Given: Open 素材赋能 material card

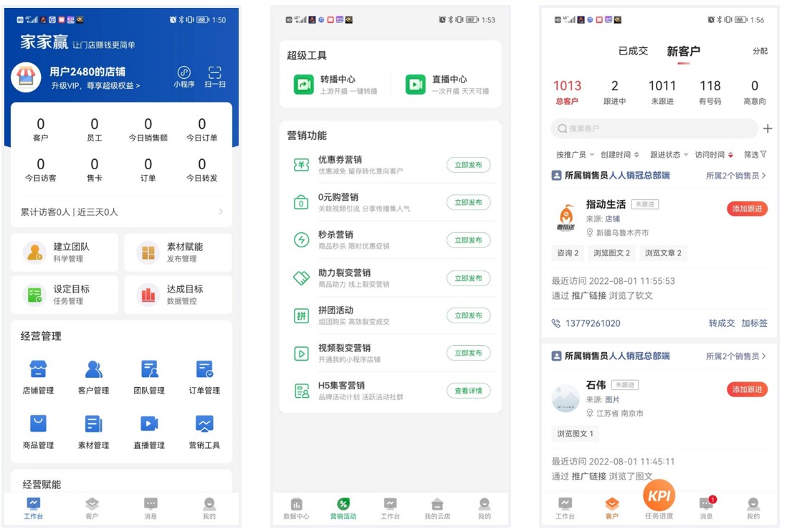Looking at the screenshot, I should tap(178, 252).
